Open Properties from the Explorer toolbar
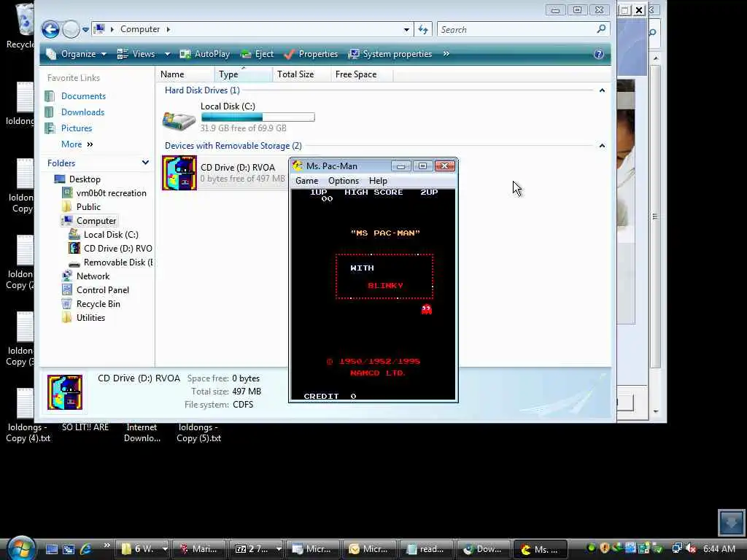Image resolution: width=747 pixels, height=560 pixels. 311,54
